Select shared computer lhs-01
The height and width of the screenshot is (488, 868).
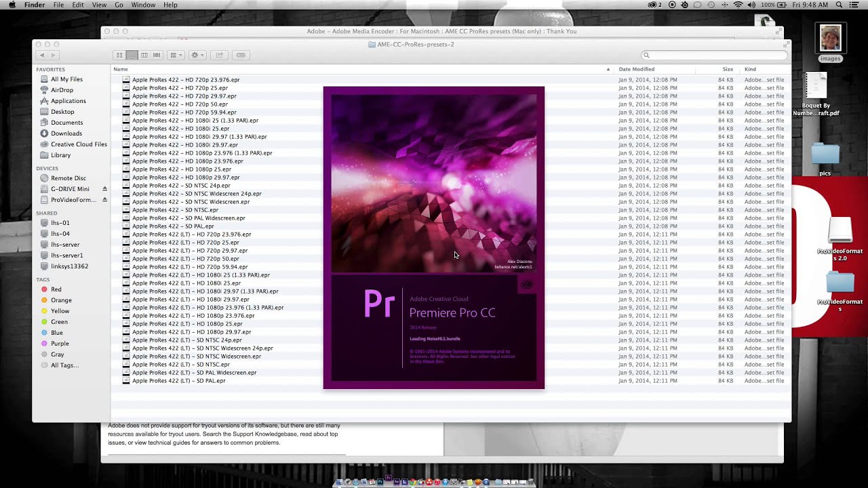tap(62, 223)
